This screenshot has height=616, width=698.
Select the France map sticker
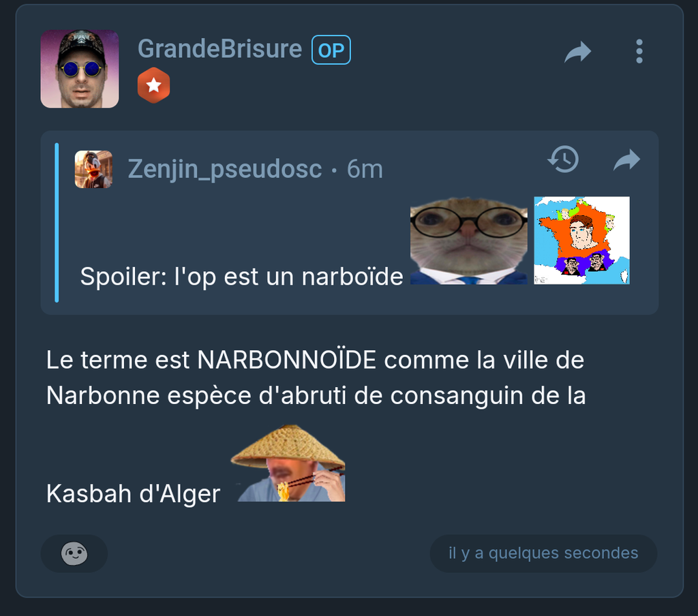(582, 241)
